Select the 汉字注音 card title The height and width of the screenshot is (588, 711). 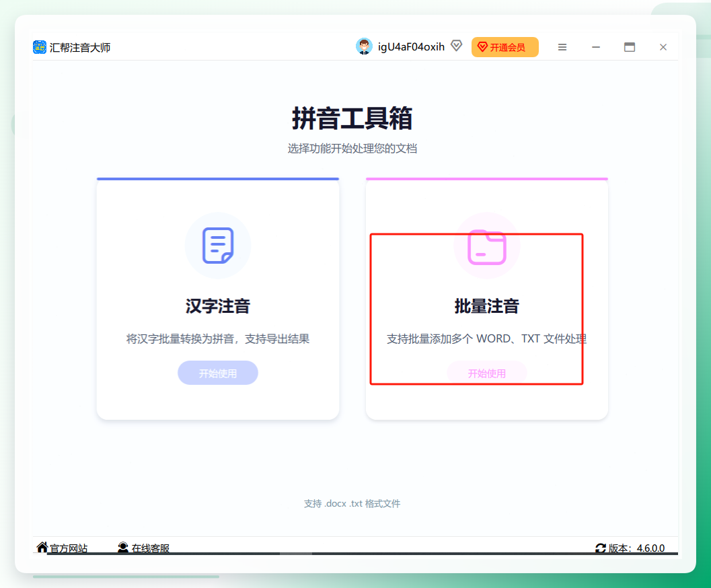(218, 306)
